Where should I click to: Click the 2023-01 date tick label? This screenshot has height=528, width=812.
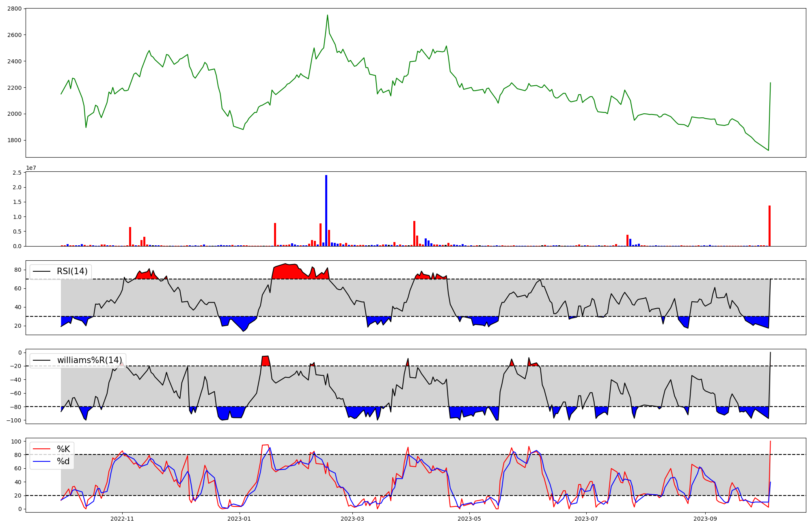pos(239,519)
